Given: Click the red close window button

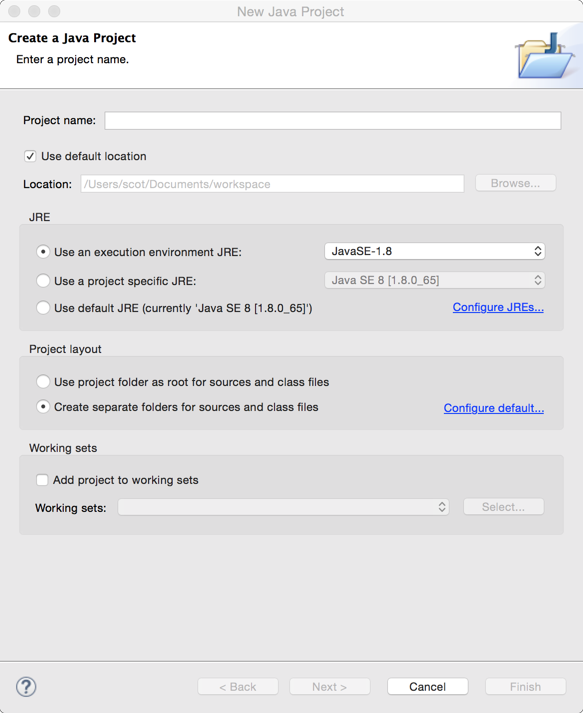Looking at the screenshot, I should pyautogui.click(x=14, y=11).
